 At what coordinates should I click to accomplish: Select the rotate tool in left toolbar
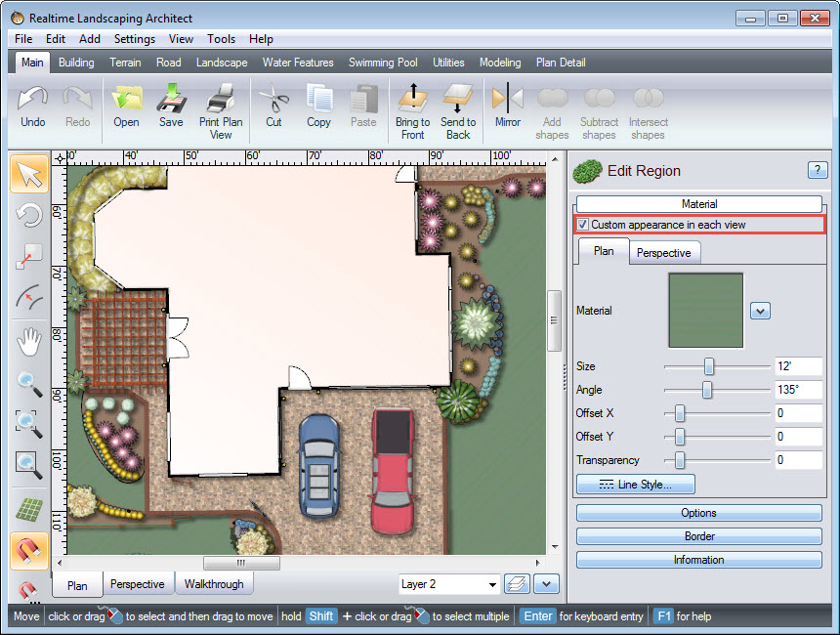tap(29, 216)
